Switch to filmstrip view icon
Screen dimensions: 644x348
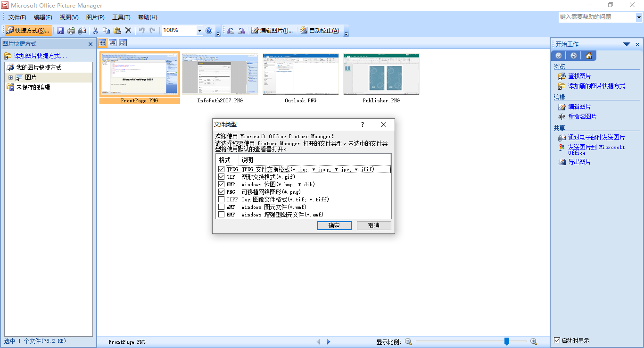coord(113,43)
